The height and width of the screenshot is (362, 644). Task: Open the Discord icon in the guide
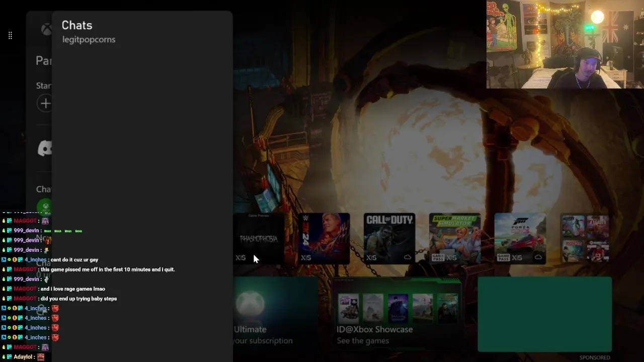point(45,148)
